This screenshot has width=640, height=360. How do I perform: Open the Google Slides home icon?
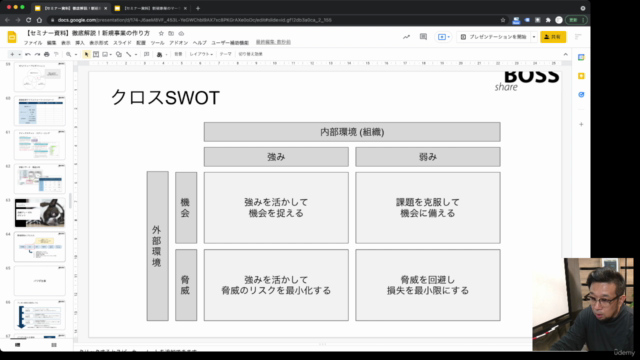[12, 37]
